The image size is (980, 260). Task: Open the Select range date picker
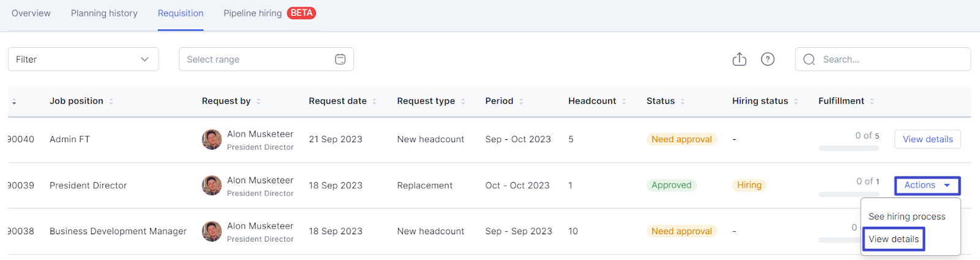(257, 59)
